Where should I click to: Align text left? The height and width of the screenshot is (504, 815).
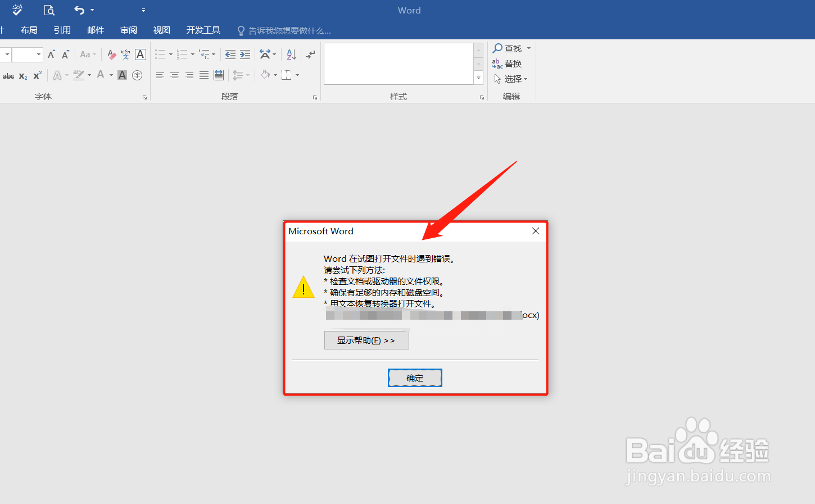pos(160,75)
